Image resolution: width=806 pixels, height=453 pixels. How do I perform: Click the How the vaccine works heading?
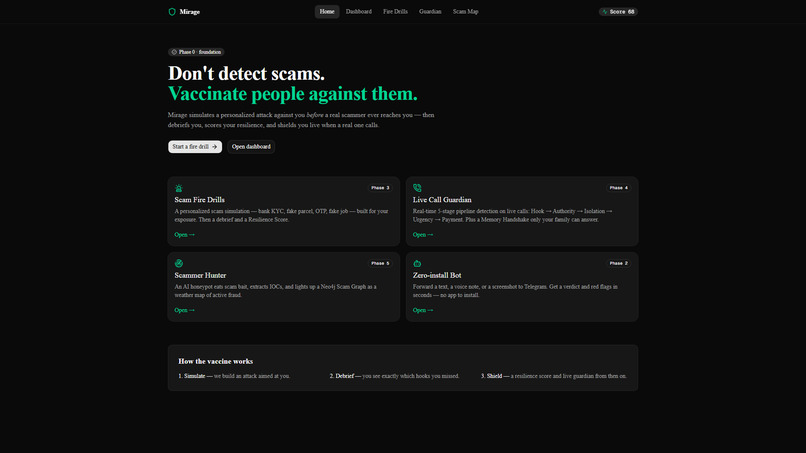[215, 361]
